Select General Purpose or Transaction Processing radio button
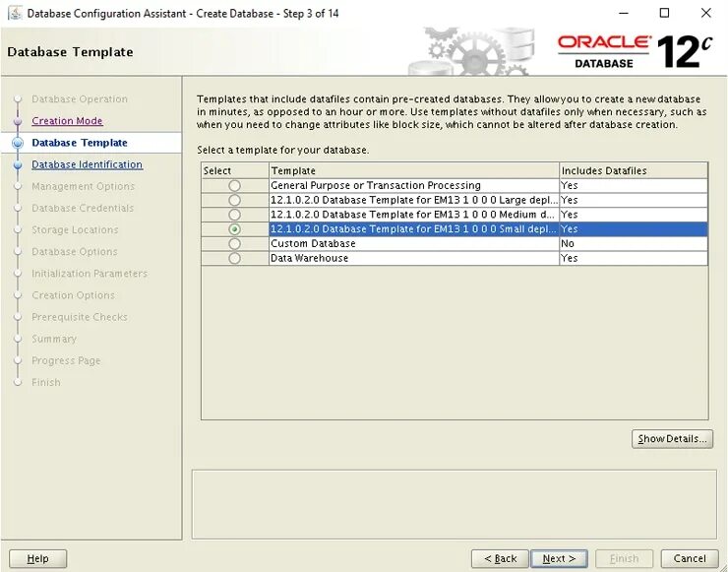Image resolution: width=728 pixels, height=572 pixels. 234,186
